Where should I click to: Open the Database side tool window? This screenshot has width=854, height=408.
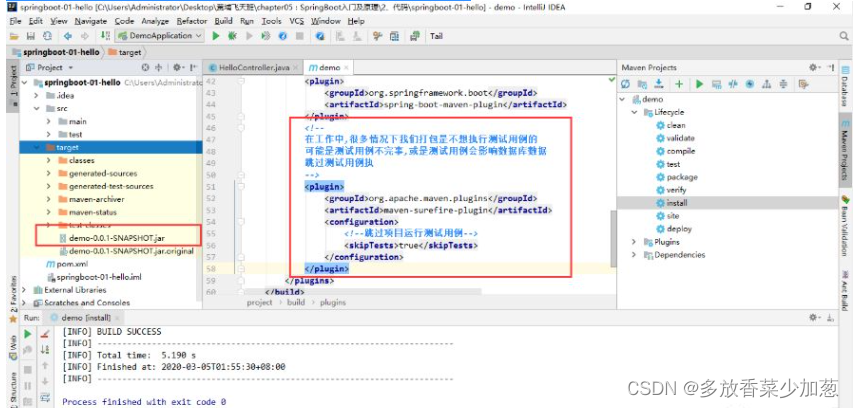(x=846, y=86)
